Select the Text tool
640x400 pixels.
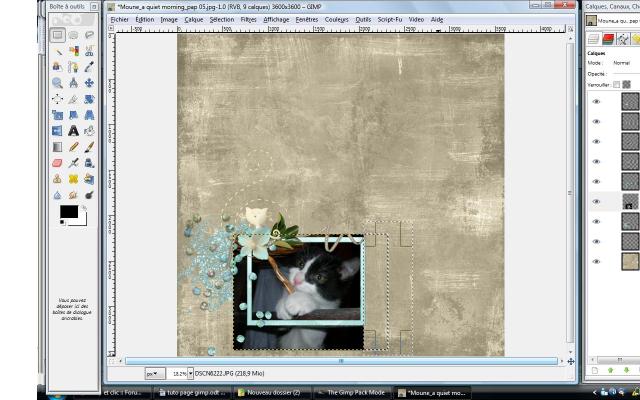[73, 131]
